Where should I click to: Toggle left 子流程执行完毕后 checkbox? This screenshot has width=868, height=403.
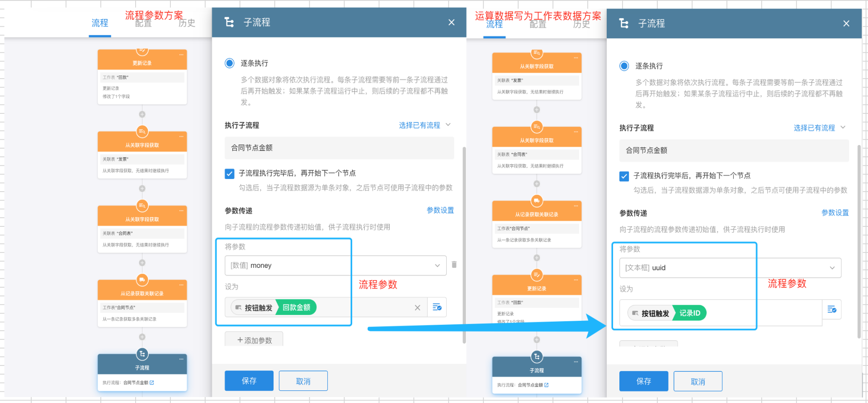pos(230,173)
